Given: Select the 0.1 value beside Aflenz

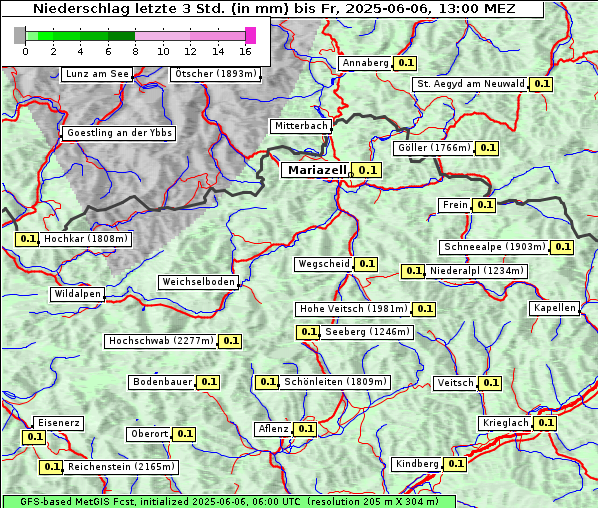Looking at the screenshot, I should [x=305, y=429].
